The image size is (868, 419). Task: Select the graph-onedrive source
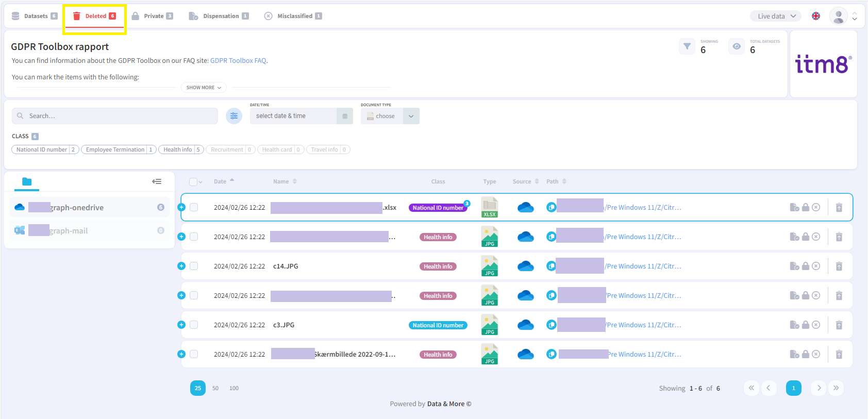90,207
